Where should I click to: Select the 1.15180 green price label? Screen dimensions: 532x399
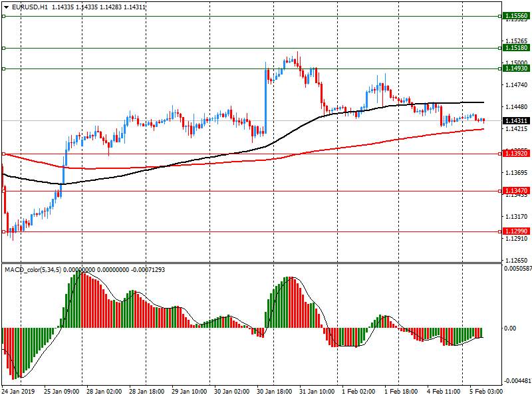pyautogui.click(x=515, y=48)
